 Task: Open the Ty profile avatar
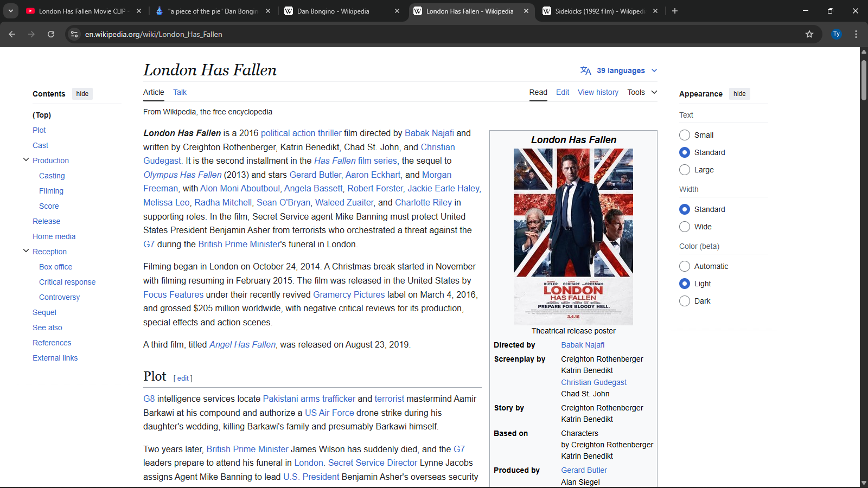pos(837,34)
